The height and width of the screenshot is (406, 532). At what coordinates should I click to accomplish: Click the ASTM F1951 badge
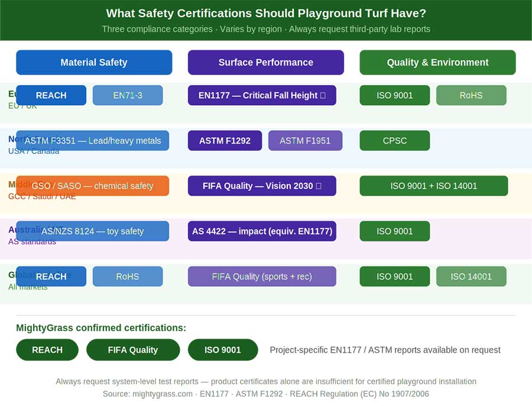[305, 141]
